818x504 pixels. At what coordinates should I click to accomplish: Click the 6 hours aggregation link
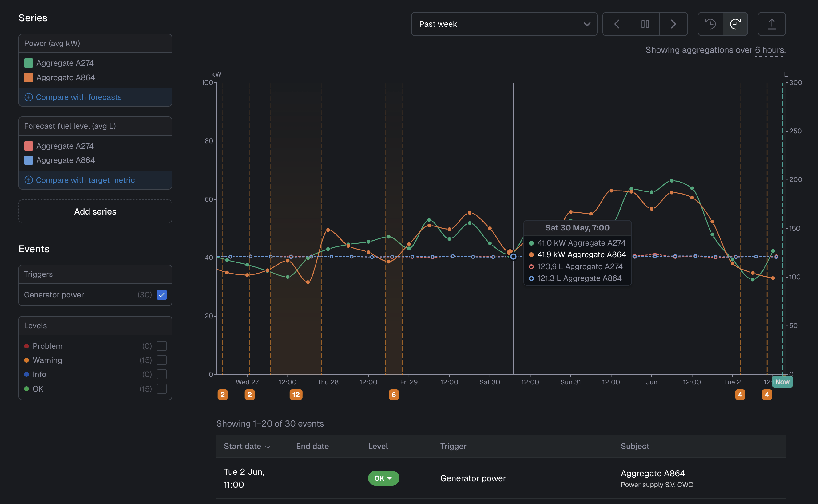coord(770,50)
